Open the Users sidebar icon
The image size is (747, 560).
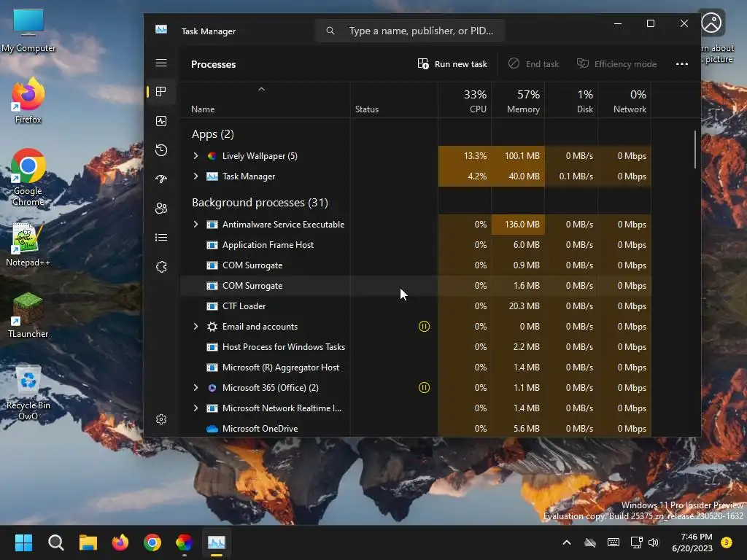point(161,208)
